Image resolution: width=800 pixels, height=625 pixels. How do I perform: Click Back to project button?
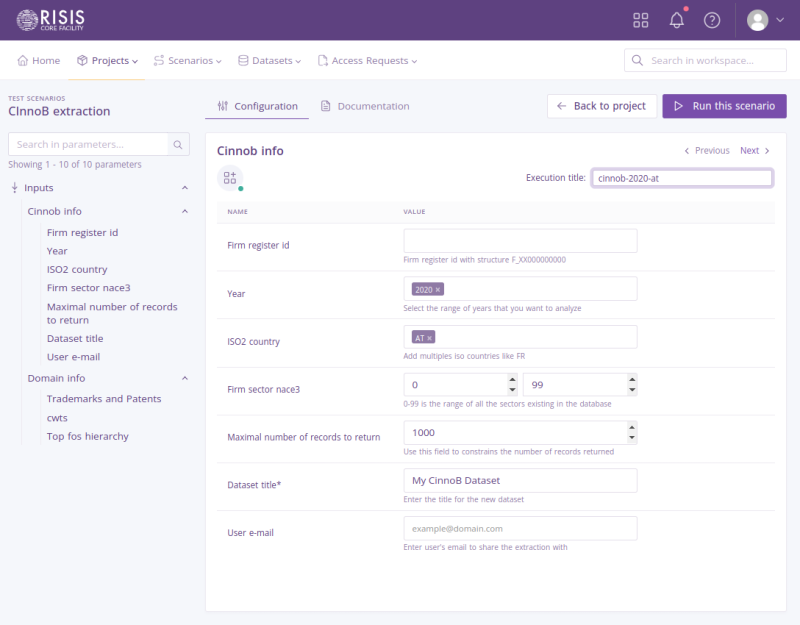pyautogui.click(x=602, y=106)
